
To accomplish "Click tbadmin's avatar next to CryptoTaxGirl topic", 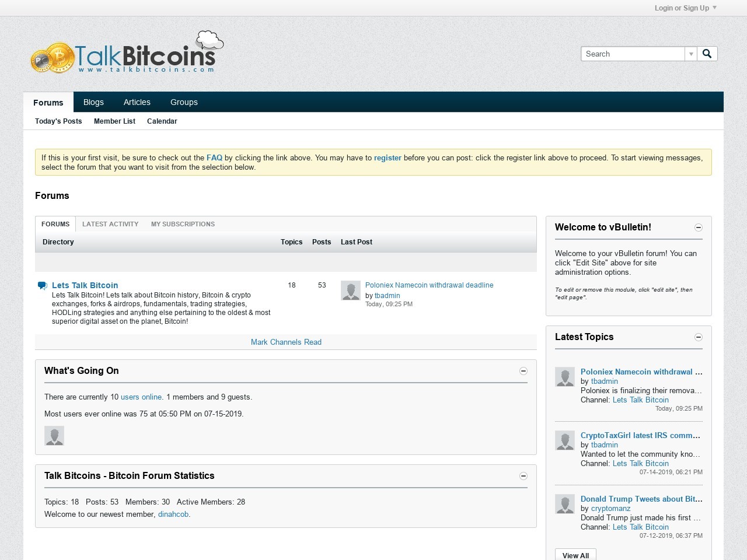I will pos(564,440).
